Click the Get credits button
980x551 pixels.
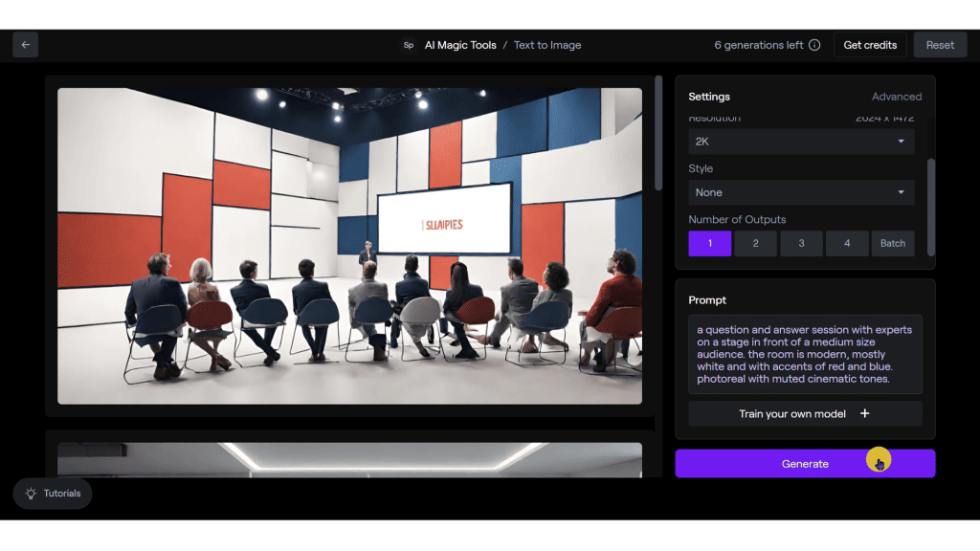tap(870, 44)
